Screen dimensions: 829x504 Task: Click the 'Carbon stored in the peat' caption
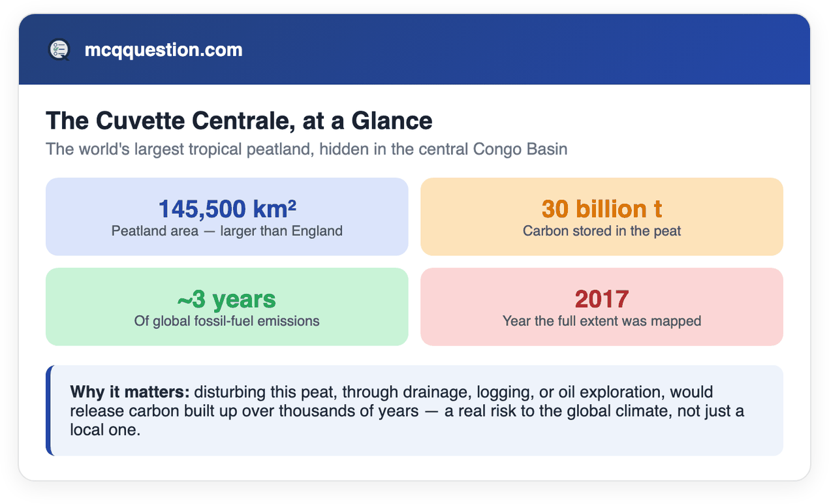[x=601, y=231]
